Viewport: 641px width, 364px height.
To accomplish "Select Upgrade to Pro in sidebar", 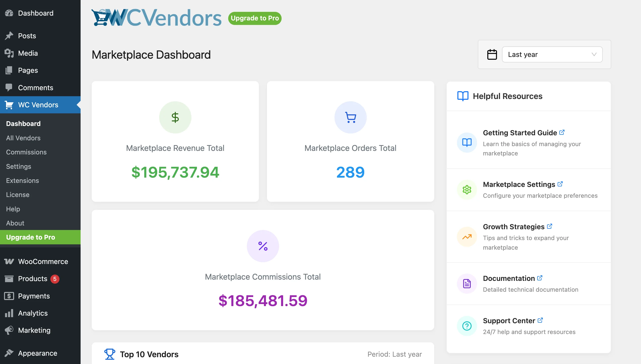I will (x=30, y=237).
